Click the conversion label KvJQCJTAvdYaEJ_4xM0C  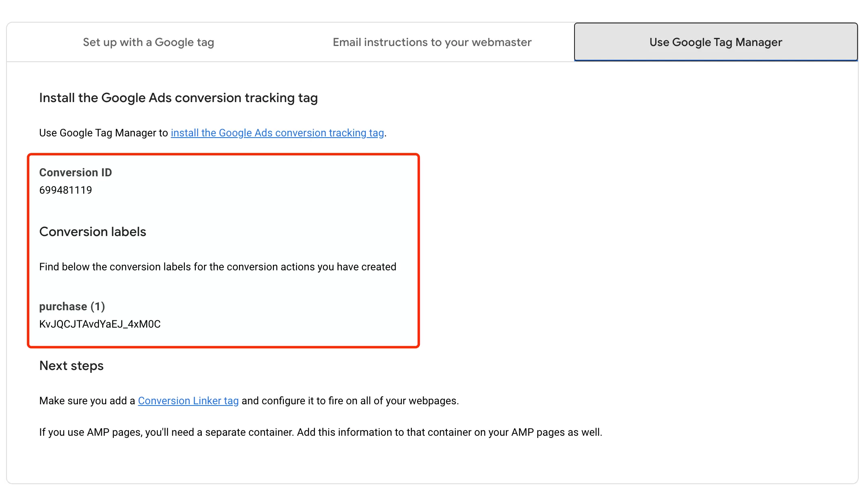100,324
